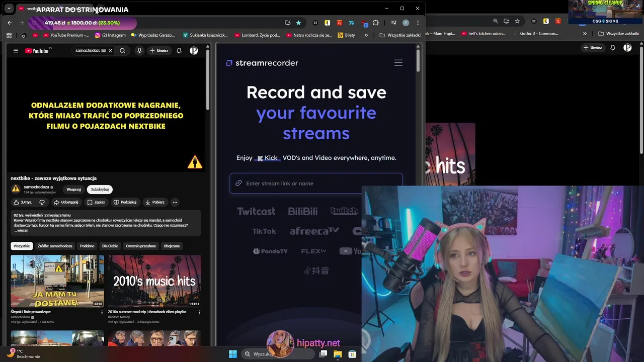Dislike the nextbike video
The width and height of the screenshot is (644, 362).
click(42, 202)
